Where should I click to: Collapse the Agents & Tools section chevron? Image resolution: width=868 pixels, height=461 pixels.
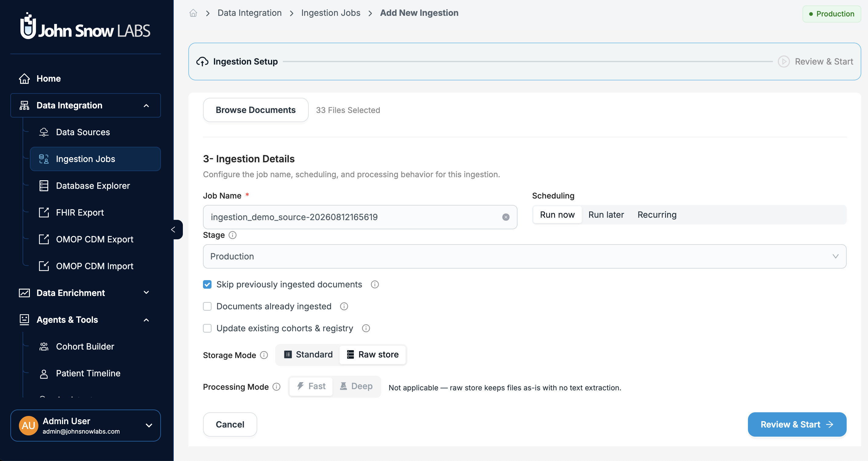point(146,320)
